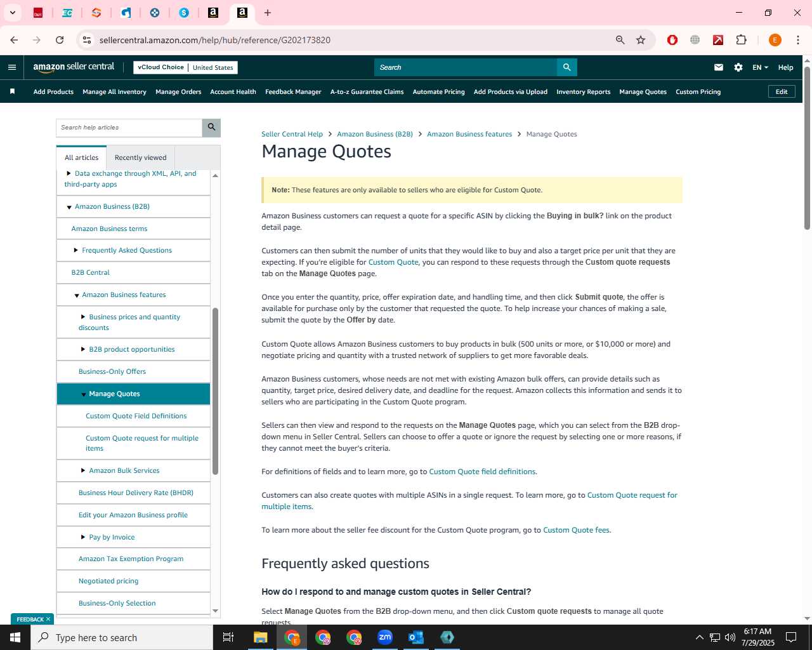Open Account Health in the nav bar
812x650 pixels.
click(x=233, y=91)
